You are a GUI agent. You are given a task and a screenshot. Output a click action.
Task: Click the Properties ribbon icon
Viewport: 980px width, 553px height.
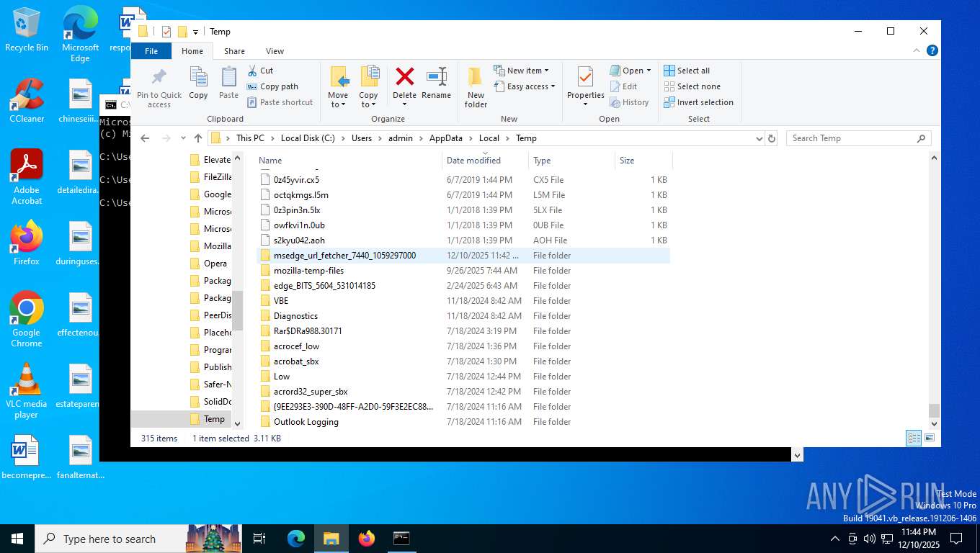(x=585, y=83)
